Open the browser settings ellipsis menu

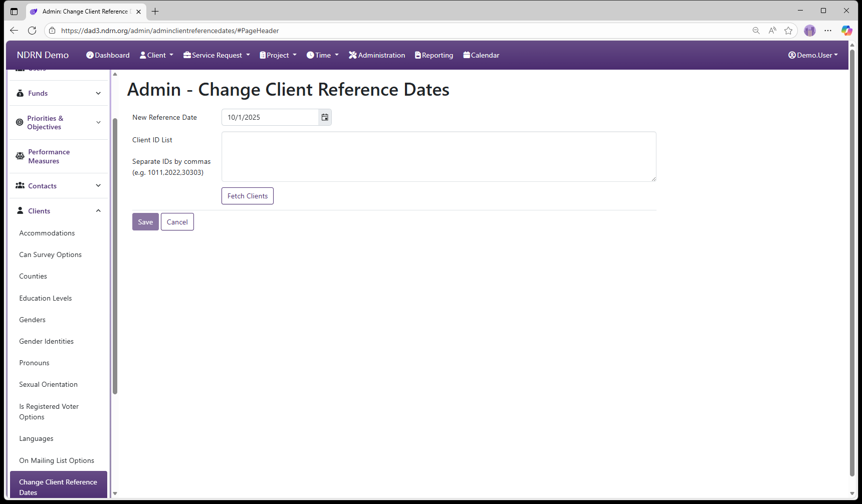[828, 31]
